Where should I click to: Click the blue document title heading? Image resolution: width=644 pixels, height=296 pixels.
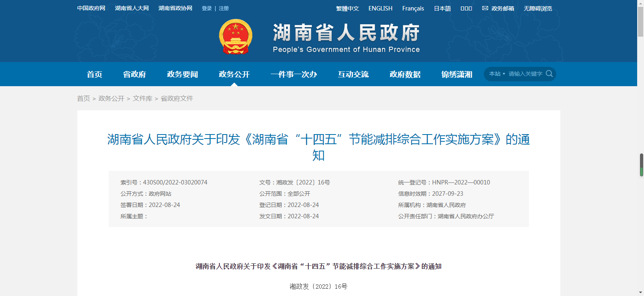(318, 147)
